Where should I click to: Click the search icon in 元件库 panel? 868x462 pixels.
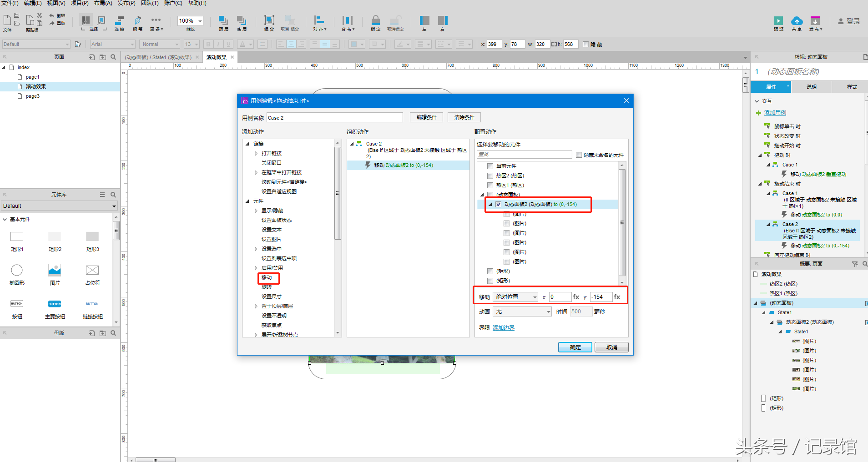[113, 195]
